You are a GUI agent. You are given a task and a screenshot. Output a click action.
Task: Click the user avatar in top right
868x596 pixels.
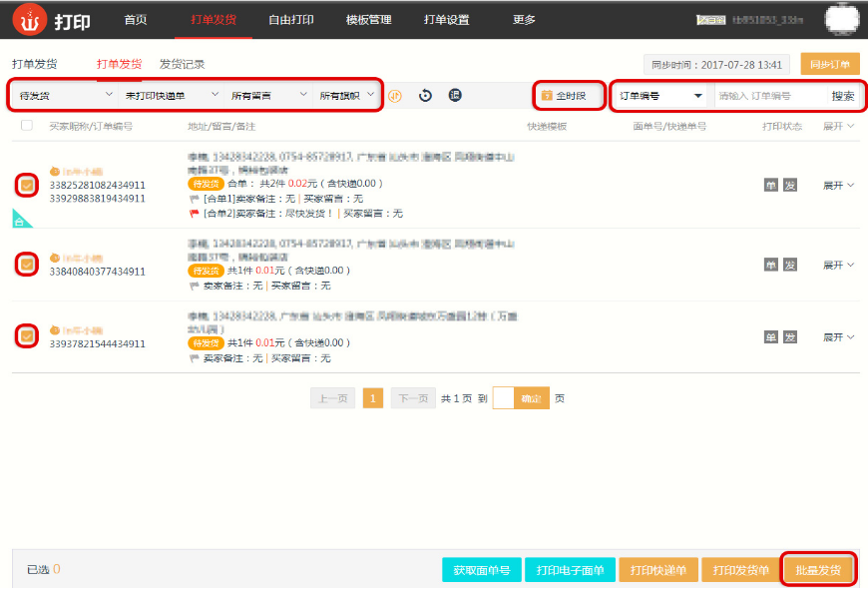coord(842,19)
